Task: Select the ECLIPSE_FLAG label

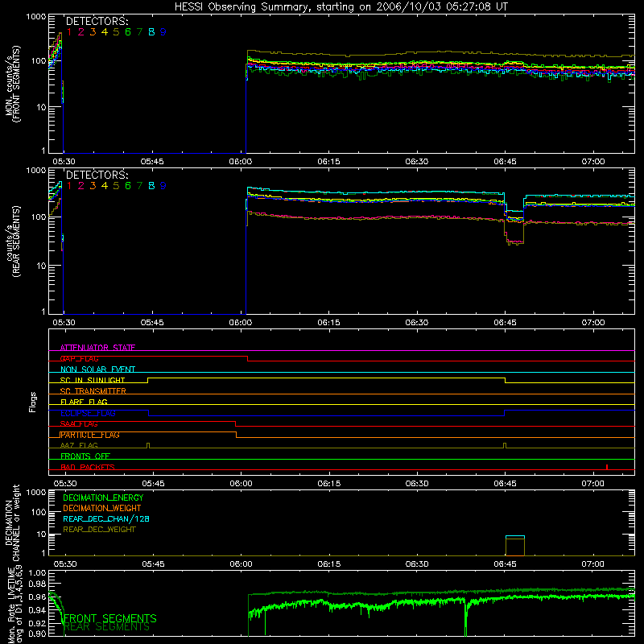Action: (88, 413)
